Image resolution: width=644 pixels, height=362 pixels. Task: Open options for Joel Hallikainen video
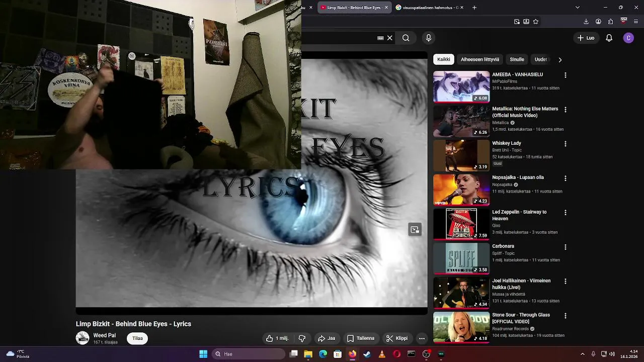point(565,281)
